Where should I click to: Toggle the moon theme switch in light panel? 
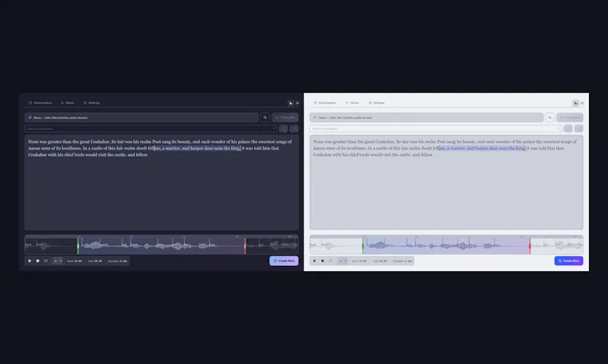[576, 103]
